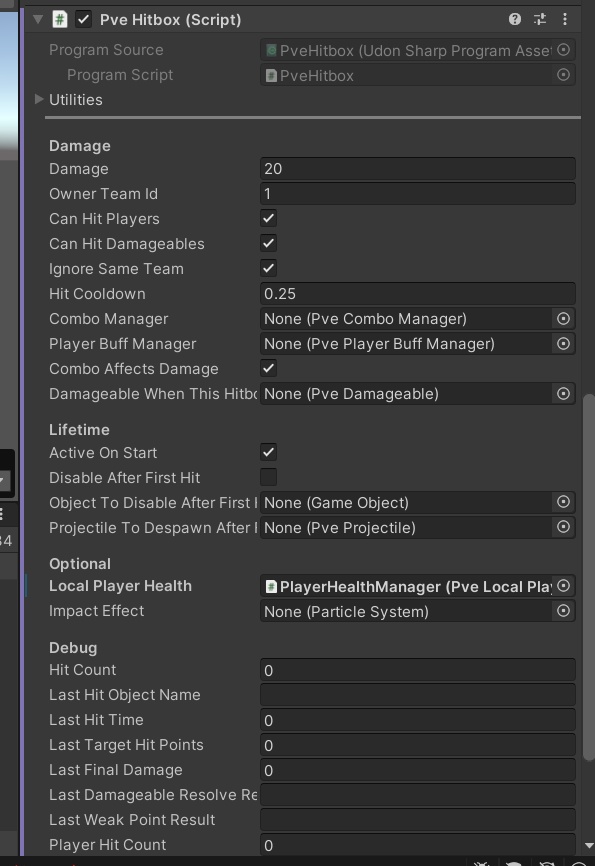Open object picker for Projectile To Despawn
Viewport: 595px width, 866px height.
(x=563, y=527)
